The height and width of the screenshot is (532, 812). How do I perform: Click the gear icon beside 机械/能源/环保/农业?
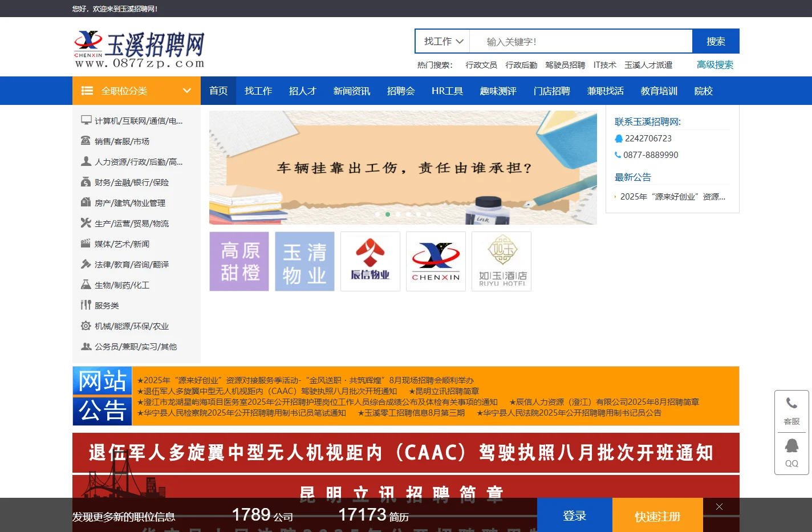(86, 326)
